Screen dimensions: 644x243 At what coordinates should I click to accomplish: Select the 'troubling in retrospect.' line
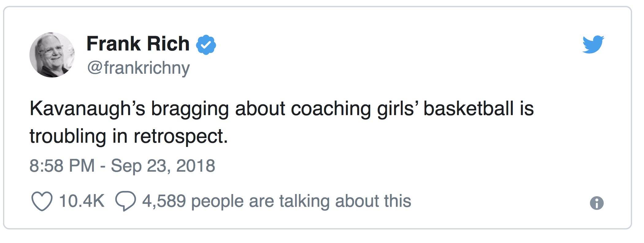tap(129, 136)
